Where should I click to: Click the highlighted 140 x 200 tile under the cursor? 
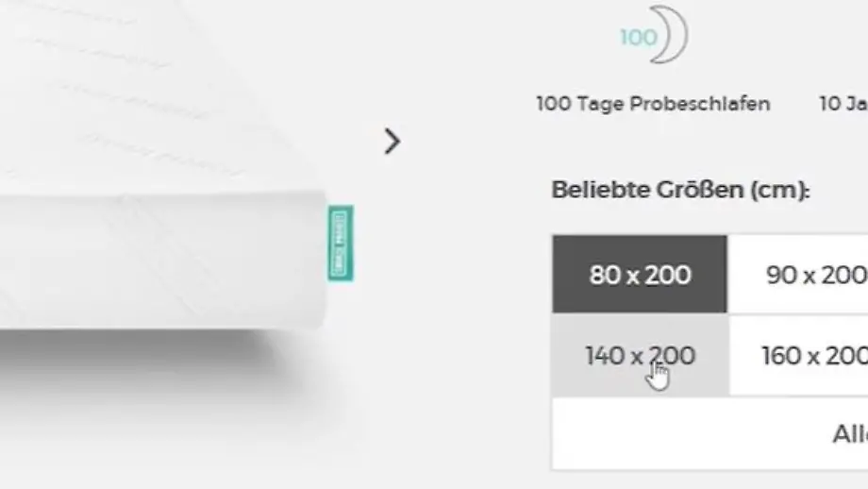(x=640, y=355)
